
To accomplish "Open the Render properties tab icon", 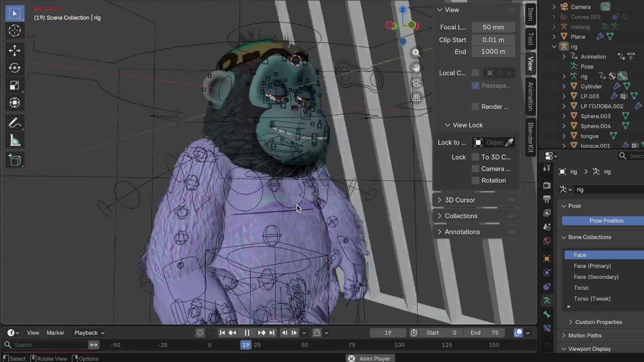I will click(x=547, y=185).
